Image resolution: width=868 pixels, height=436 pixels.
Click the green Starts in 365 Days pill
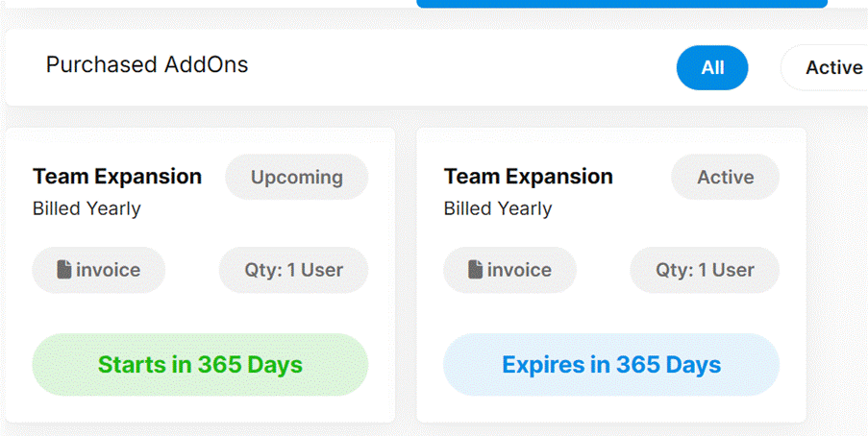pyautogui.click(x=200, y=365)
